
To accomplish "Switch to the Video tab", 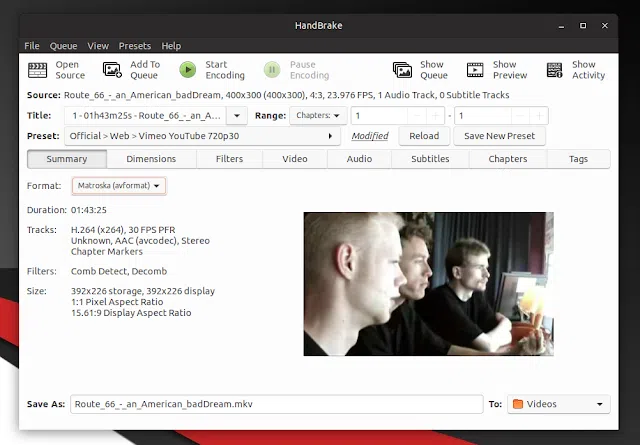I will [x=295, y=159].
